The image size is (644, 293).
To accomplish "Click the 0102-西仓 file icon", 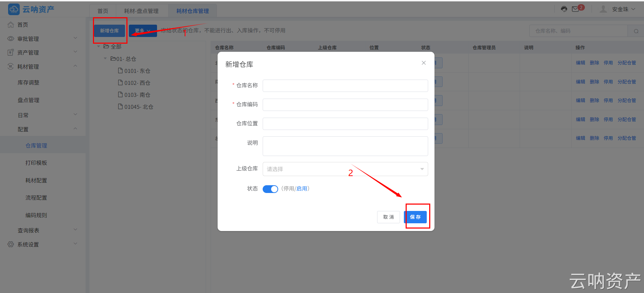I will pos(120,83).
